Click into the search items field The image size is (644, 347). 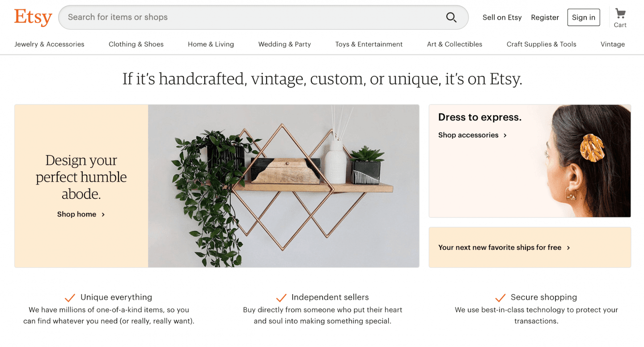(x=250, y=17)
